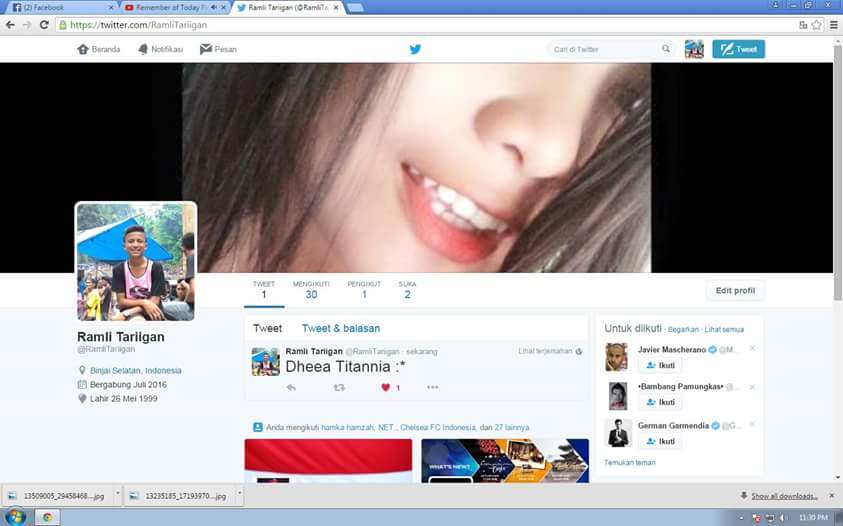Click the Edit profil button
Viewport: 843px width, 526px height.
[x=735, y=290]
